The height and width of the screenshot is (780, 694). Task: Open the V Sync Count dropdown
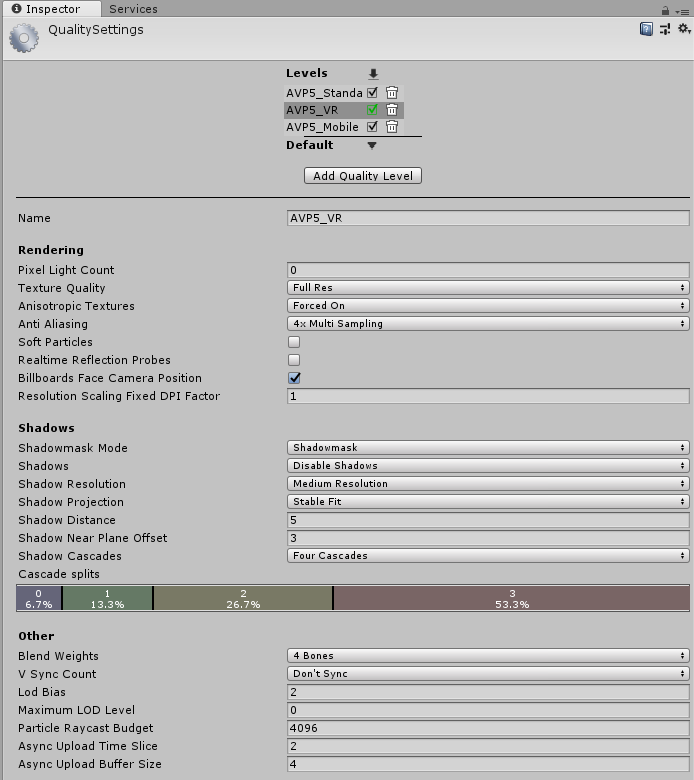(488, 674)
